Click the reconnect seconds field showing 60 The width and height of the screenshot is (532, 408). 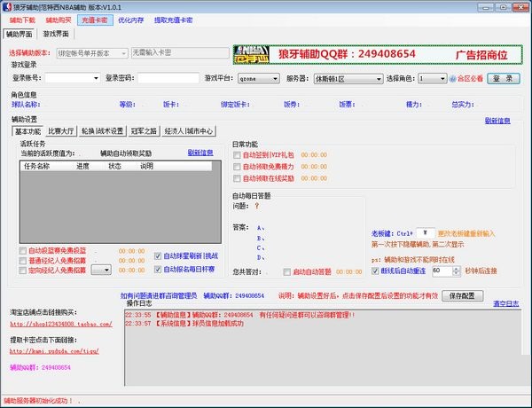442,271
